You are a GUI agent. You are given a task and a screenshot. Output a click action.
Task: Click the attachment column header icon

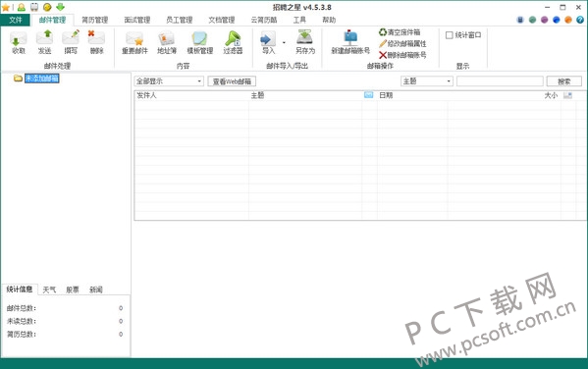click(567, 95)
